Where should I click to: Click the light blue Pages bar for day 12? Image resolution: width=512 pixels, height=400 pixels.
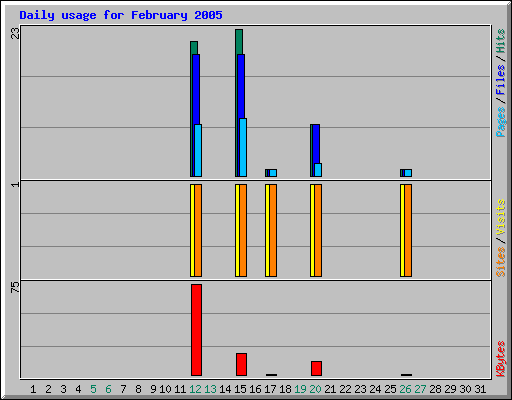[x=198, y=150]
